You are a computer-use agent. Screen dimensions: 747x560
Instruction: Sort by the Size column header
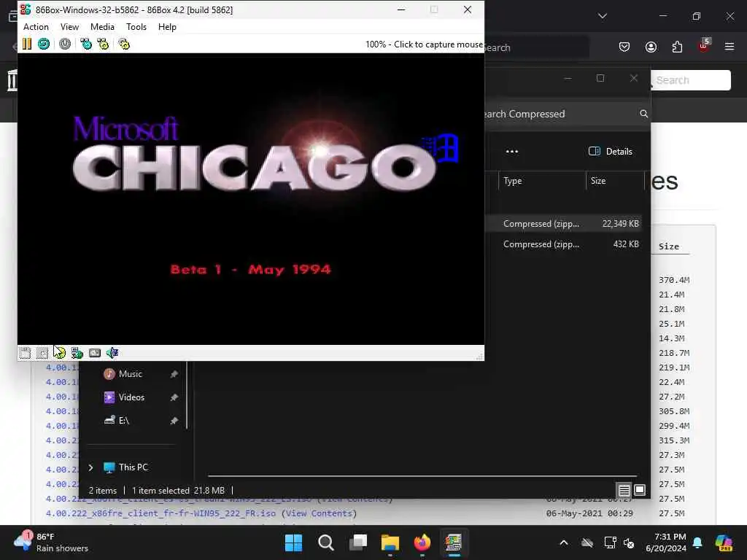614,181
